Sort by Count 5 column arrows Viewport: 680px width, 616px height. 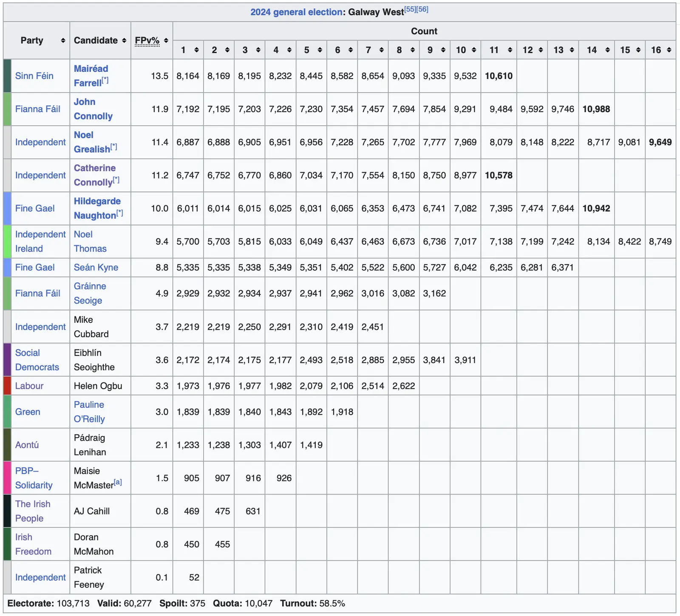(x=320, y=50)
